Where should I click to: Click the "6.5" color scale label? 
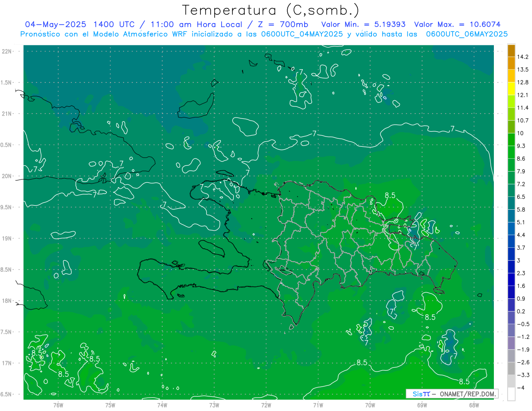tap(522, 197)
